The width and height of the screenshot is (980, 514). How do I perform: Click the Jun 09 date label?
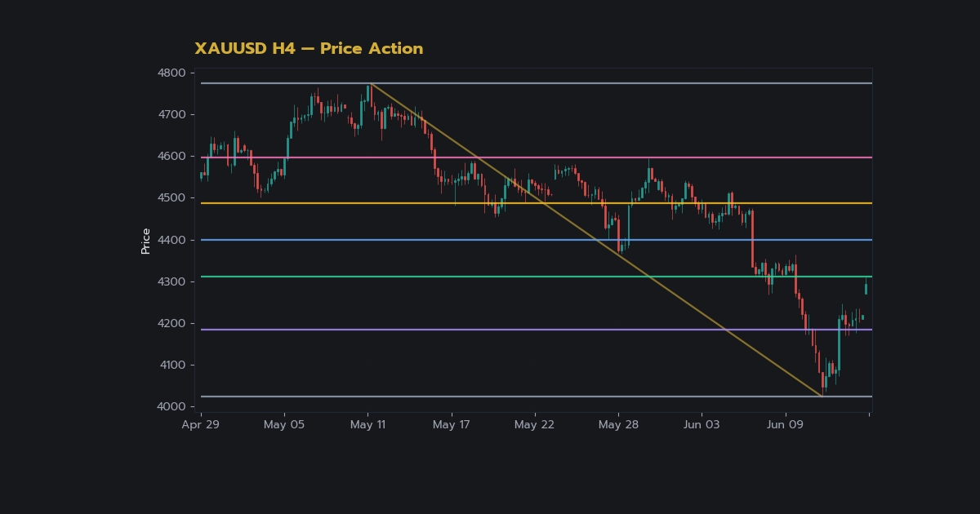click(x=786, y=425)
